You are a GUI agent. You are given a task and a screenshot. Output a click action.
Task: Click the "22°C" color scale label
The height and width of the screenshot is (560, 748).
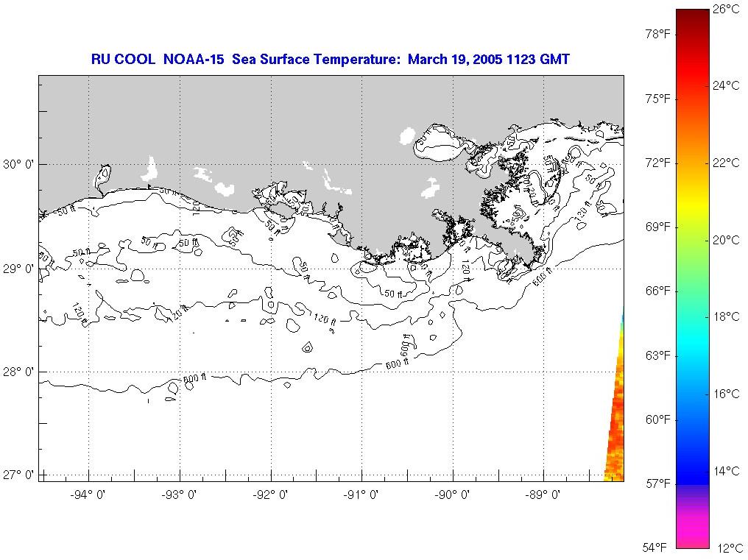coord(726,163)
